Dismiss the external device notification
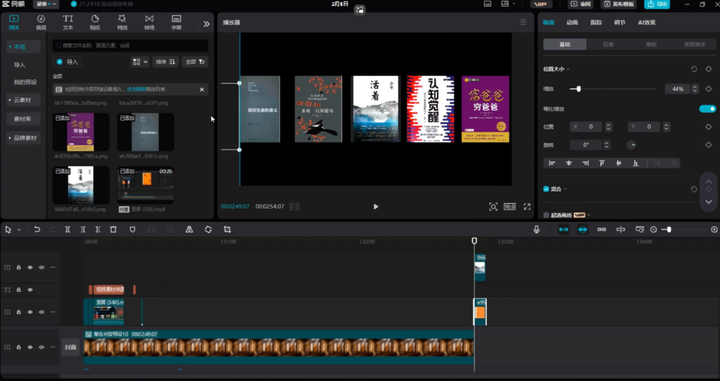 point(202,90)
